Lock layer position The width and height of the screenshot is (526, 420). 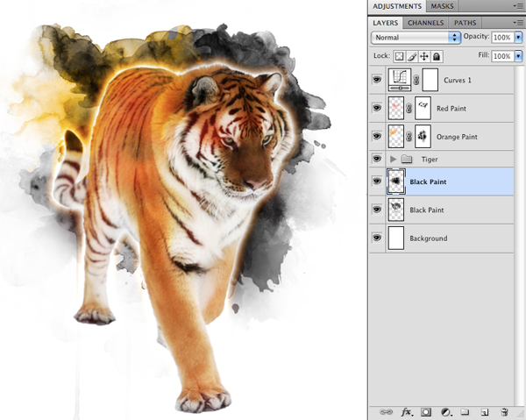coord(424,56)
